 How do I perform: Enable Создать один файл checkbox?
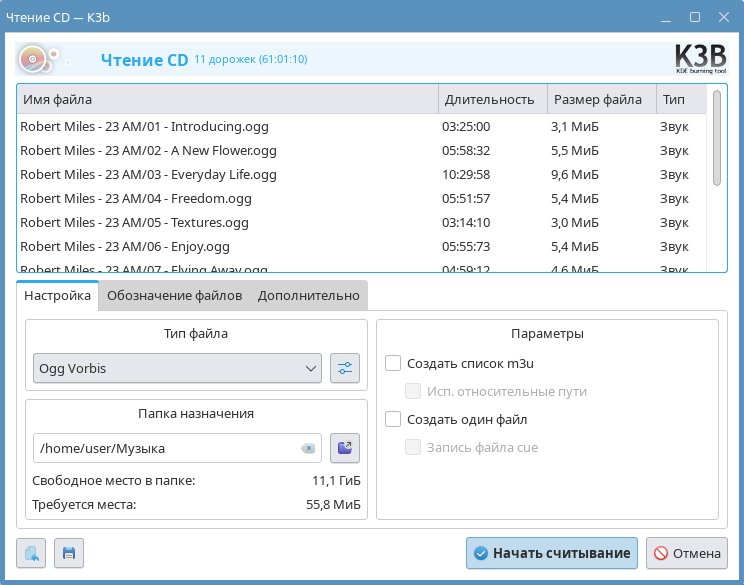point(393,420)
